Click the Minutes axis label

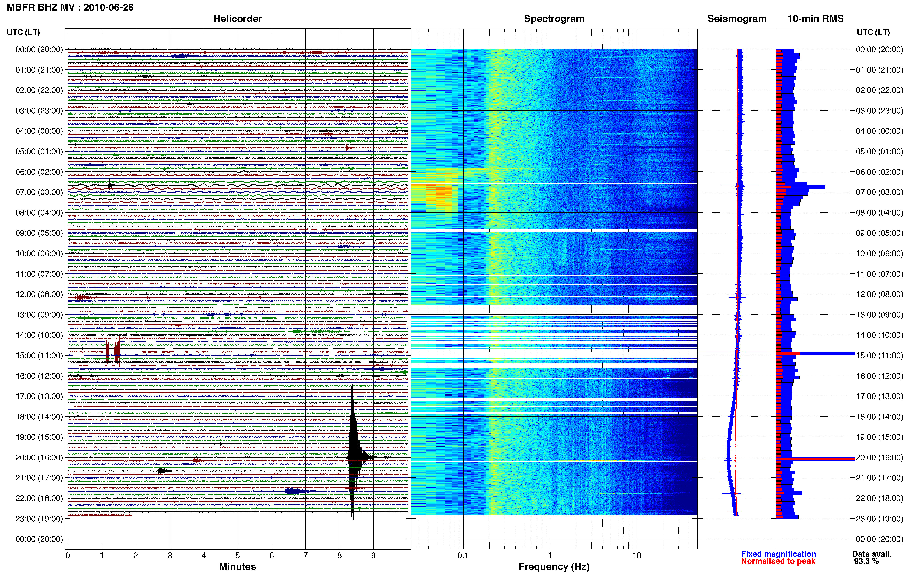coord(238,566)
